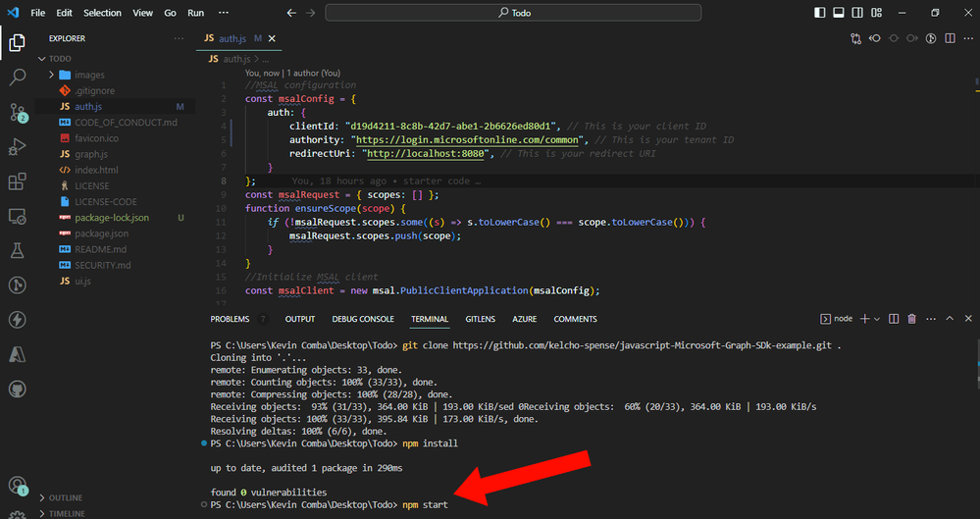Open the File menu
This screenshot has width=980, height=519.
(37, 13)
